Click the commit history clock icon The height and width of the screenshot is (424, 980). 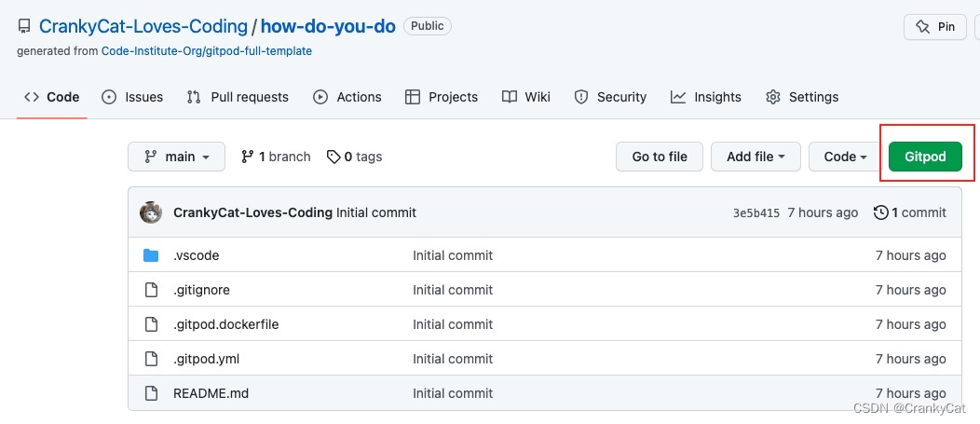click(880, 212)
